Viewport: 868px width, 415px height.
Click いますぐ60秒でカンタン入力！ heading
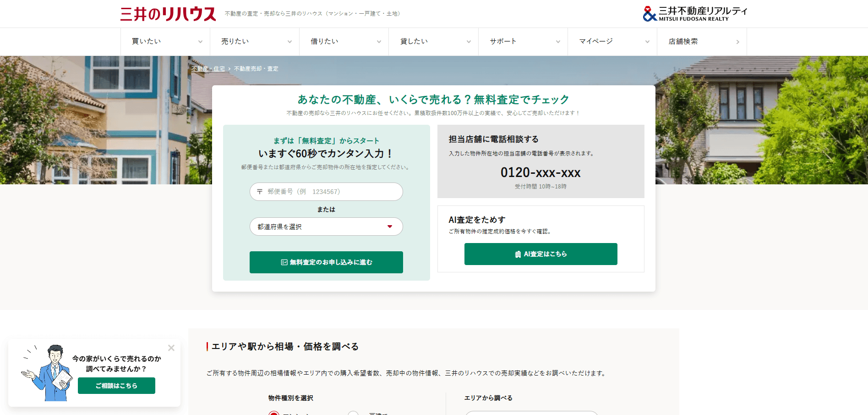coord(326,154)
